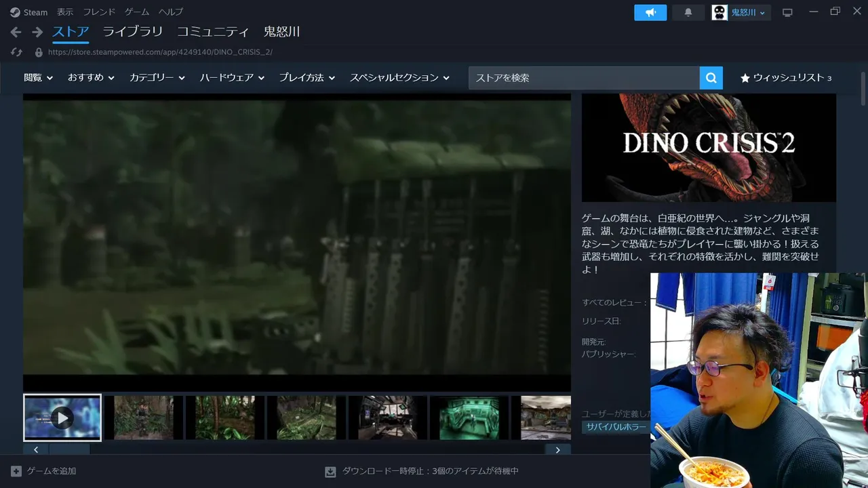
Task: Open the 表示 menu
Action: point(65,12)
